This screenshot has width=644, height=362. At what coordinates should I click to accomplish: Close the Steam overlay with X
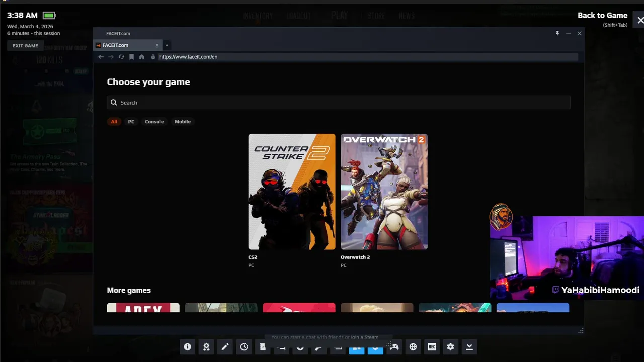click(x=640, y=20)
